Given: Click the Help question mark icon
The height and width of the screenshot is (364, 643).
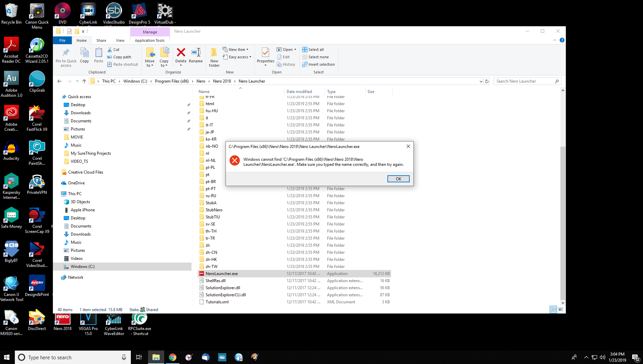Looking at the screenshot, I should [x=562, y=40].
